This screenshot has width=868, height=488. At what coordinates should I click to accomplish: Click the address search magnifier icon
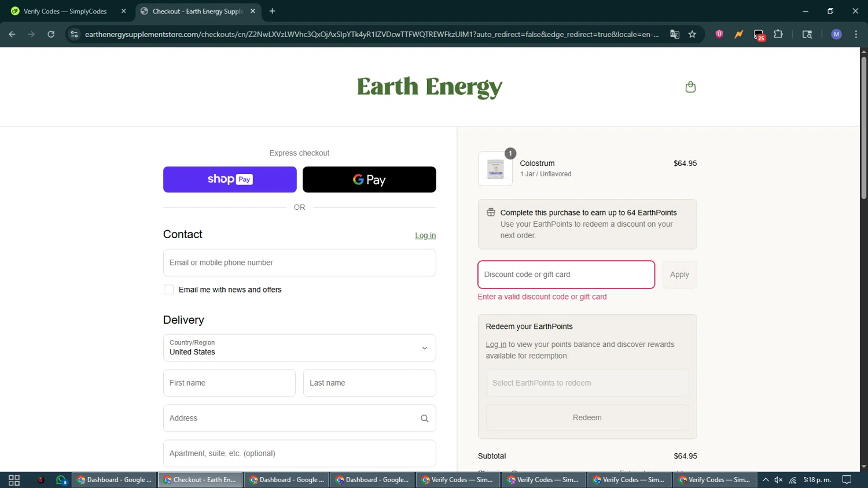click(x=424, y=419)
